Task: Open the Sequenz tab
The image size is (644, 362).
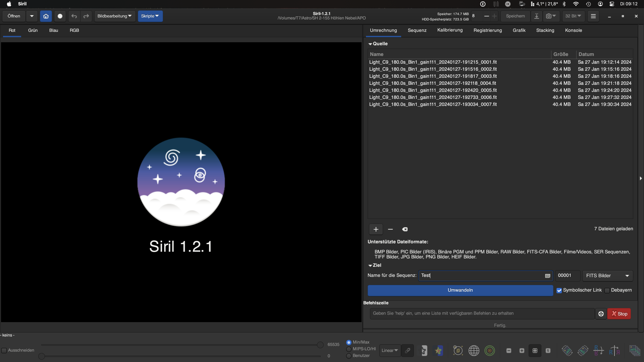Action: coord(417,30)
